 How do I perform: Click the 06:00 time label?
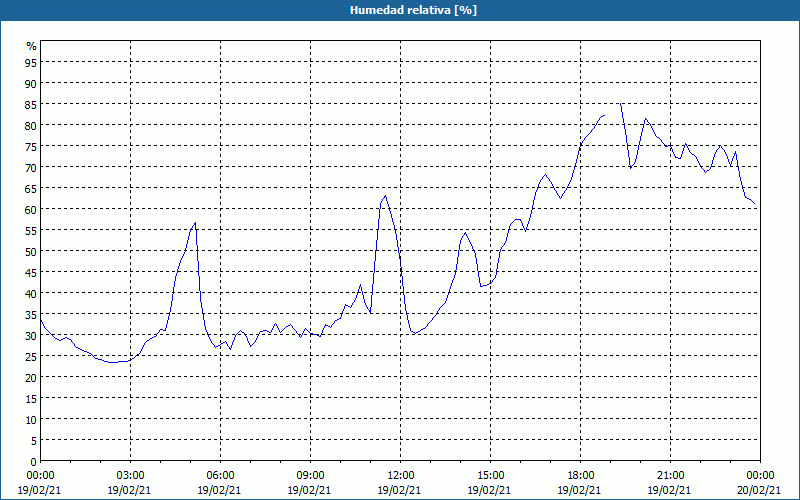point(220,476)
